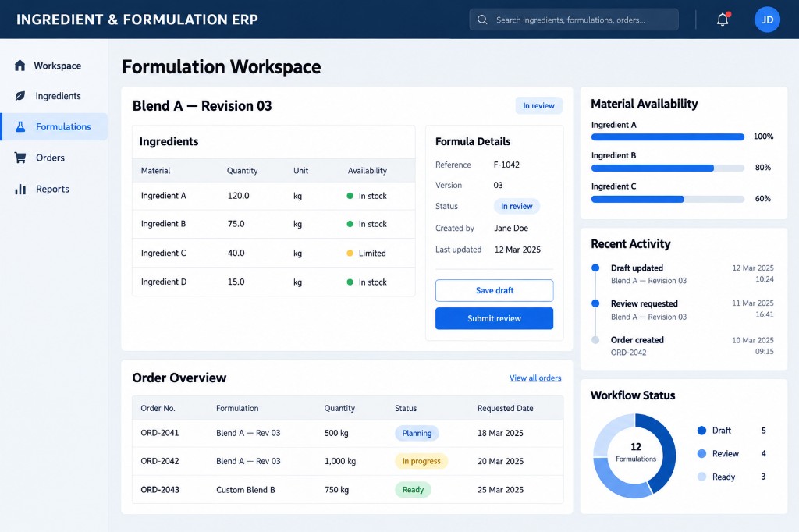Click the 25 Mar 2025 requested date
Viewport: 799px width, 532px height.
point(500,490)
